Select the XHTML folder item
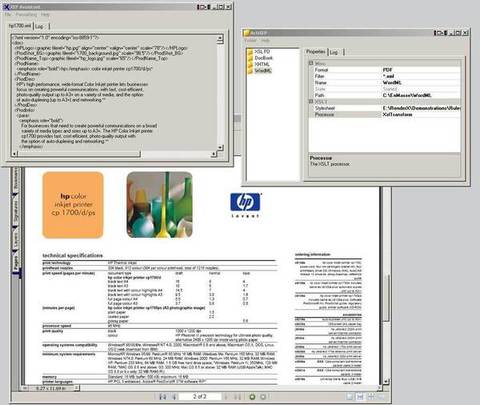This screenshot has height=405, width=480. click(x=262, y=64)
